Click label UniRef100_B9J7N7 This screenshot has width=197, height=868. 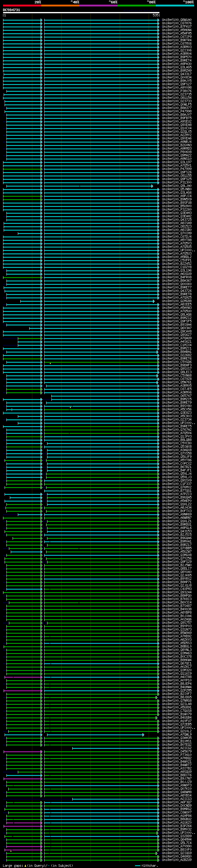177,778
